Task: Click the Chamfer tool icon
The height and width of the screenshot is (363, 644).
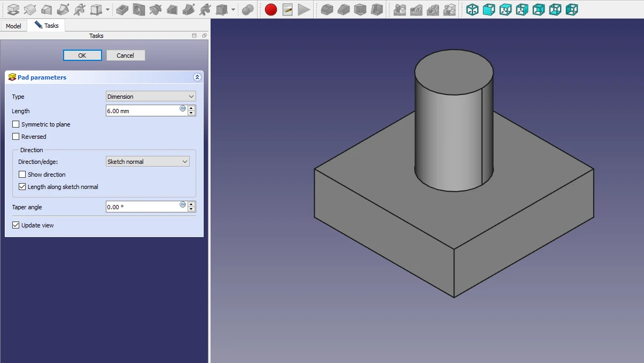Action: click(x=344, y=10)
